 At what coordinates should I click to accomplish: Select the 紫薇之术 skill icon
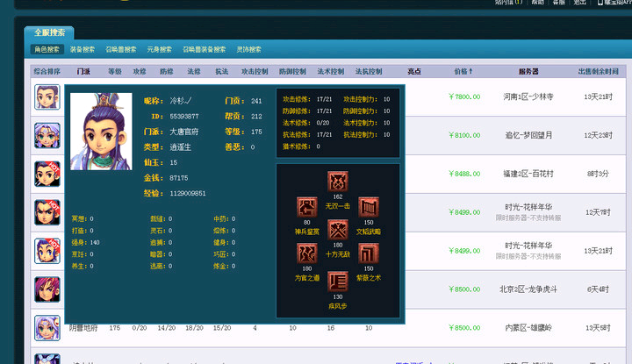coord(368,253)
